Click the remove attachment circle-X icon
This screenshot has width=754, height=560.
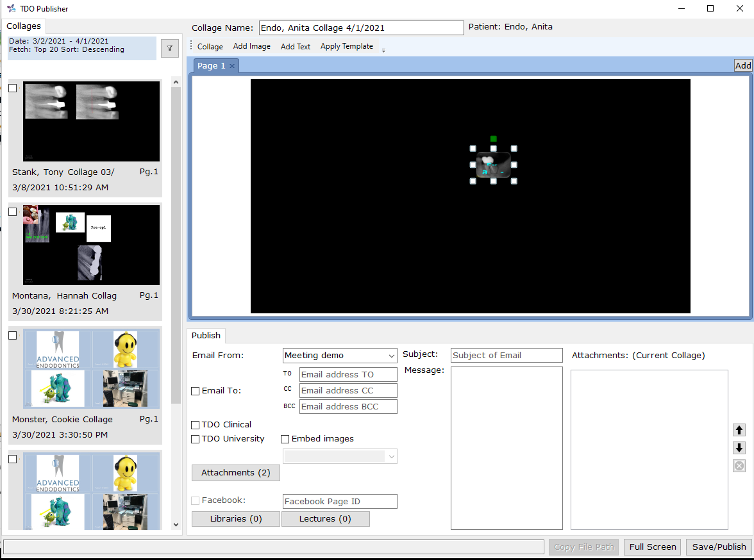[x=739, y=466]
